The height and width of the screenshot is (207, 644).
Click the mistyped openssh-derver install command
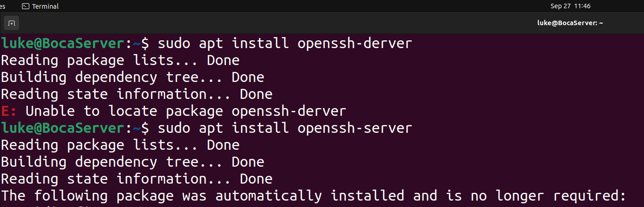[285, 44]
